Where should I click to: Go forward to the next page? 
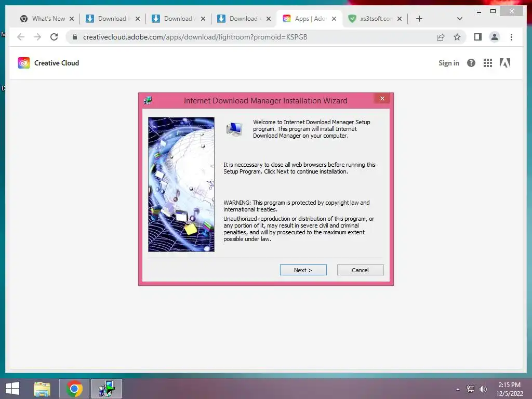[37, 37]
